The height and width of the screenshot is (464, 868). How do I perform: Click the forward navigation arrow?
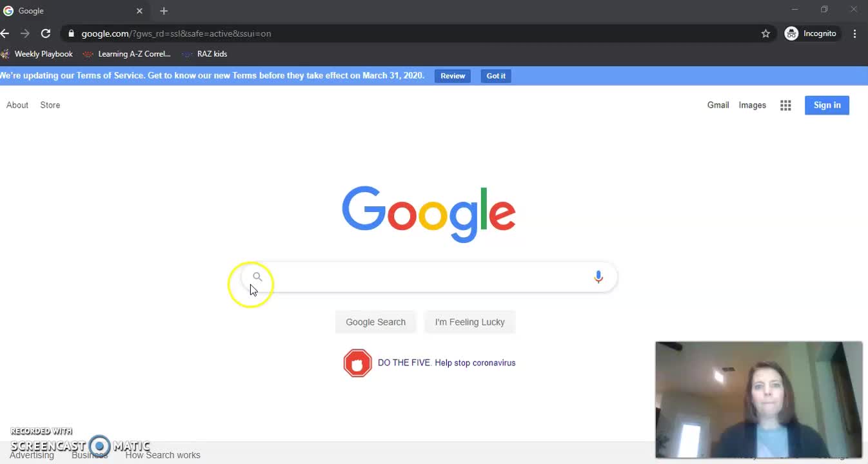coord(25,34)
